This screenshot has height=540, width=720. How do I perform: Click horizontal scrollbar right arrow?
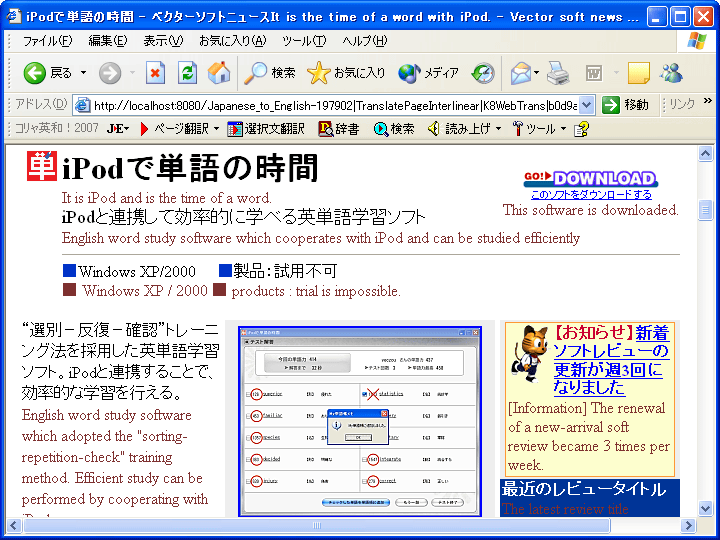(x=688, y=525)
